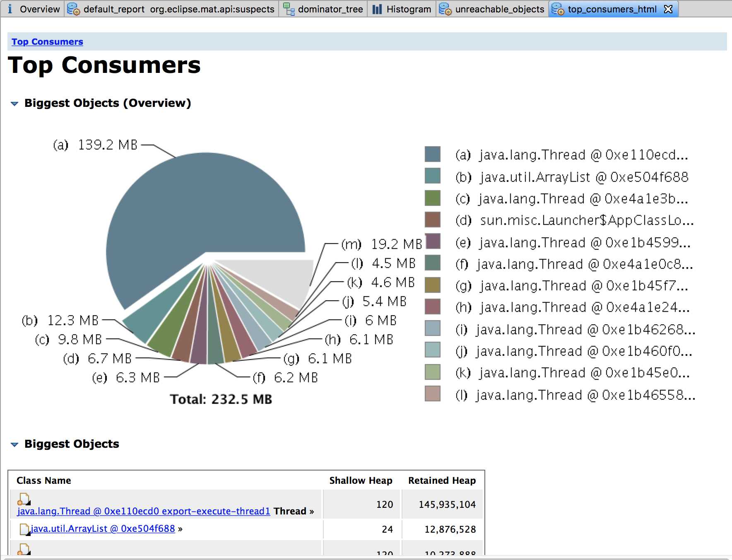Screen dimensions: 732x560
Task: Click the top_consumers_html tab icon
Action: pyautogui.click(x=558, y=9)
